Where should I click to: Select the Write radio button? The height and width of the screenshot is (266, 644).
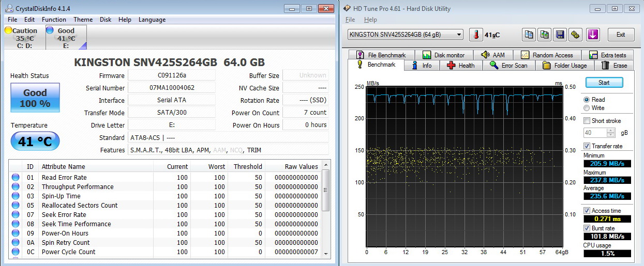coord(587,108)
